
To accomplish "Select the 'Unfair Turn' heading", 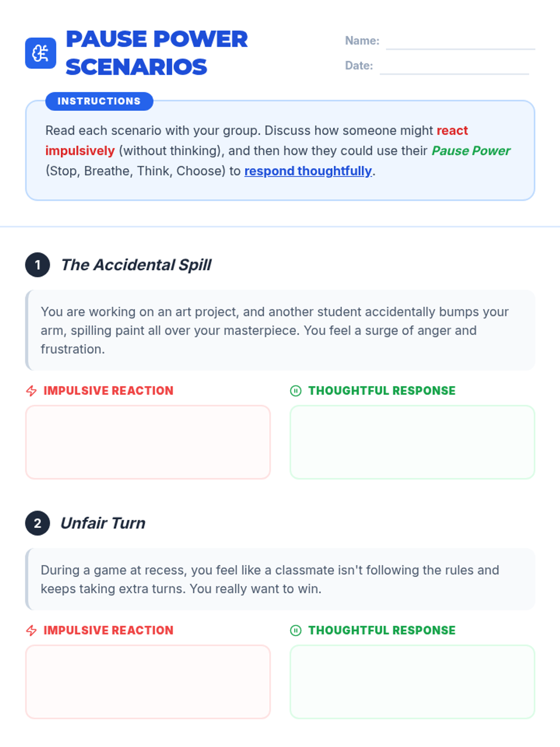I will point(103,523).
